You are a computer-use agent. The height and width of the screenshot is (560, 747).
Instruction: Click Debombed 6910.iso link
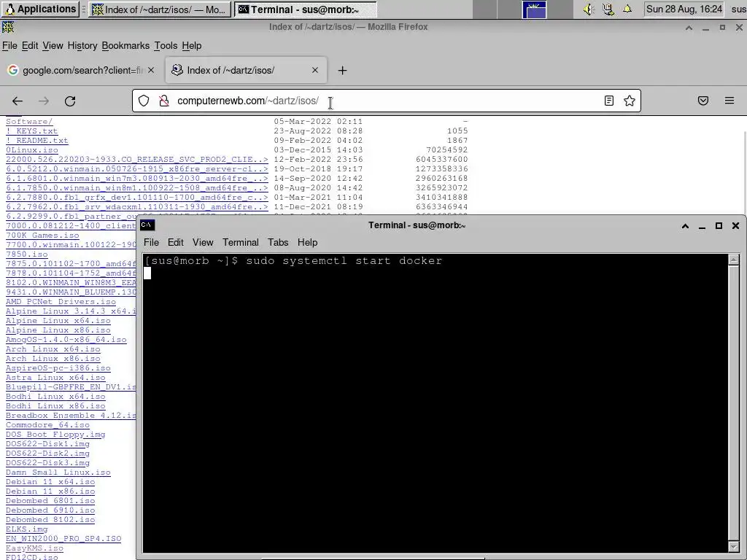pos(50,510)
